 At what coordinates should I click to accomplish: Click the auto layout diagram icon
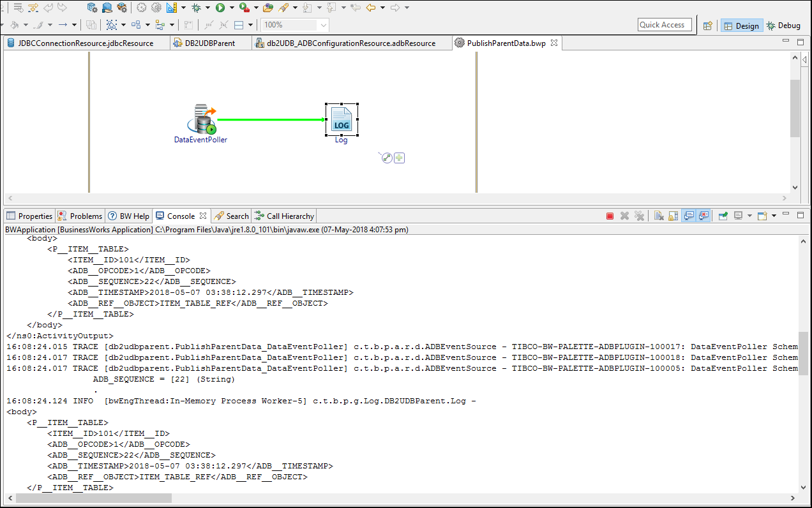[112, 25]
